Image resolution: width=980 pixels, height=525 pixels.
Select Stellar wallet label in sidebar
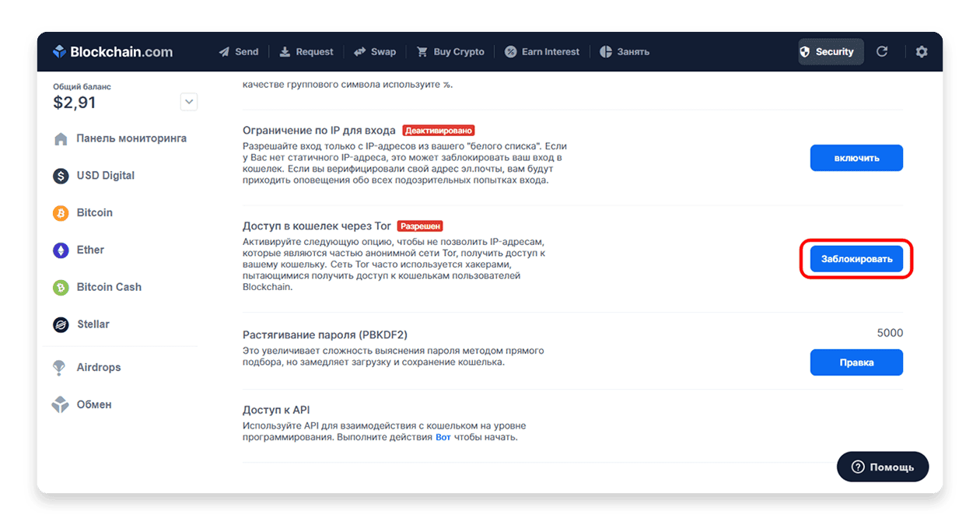point(93,324)
